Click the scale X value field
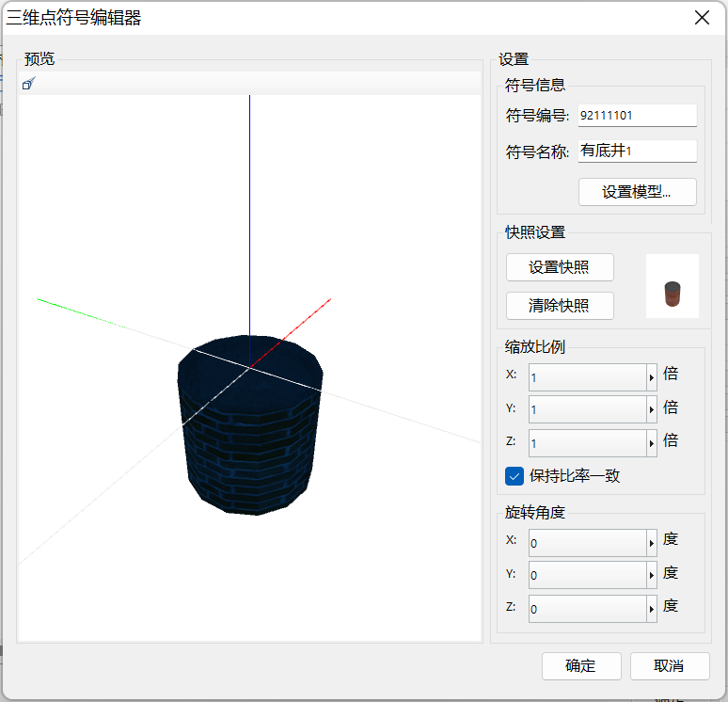Viewport: 728px width, 702px height. (x=587, y=377)
